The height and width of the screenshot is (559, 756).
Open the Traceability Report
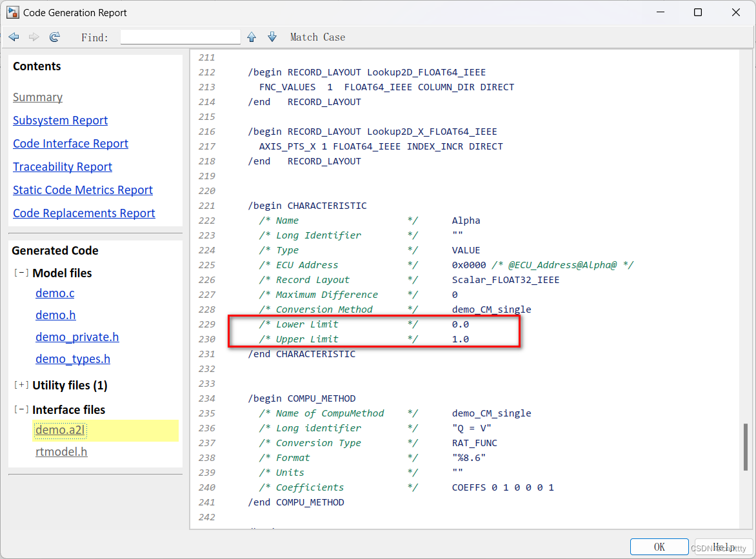62,167
